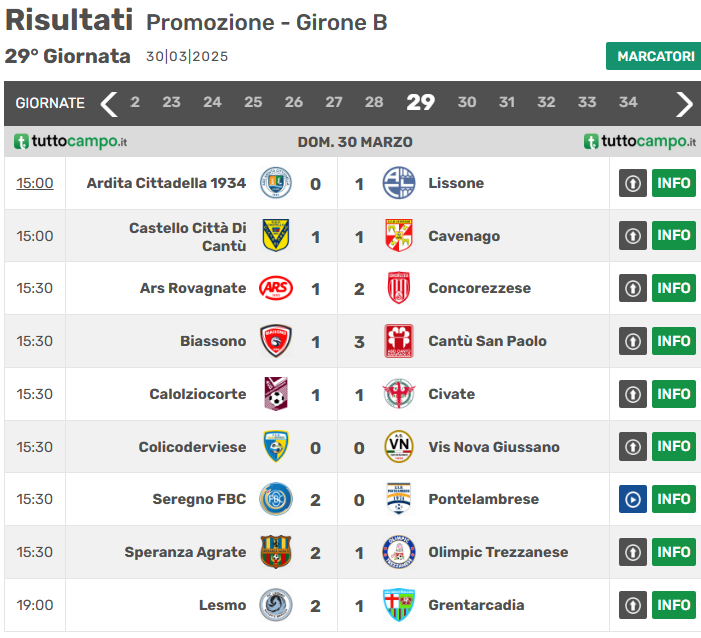
Task: Open the Cantù San Paolo team link
Action: [487, 341]
